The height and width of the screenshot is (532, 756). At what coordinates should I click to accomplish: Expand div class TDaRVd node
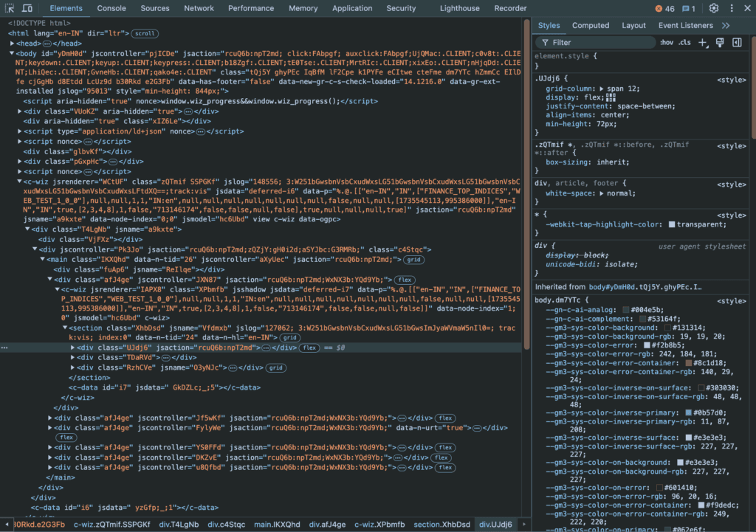(73, 358)
